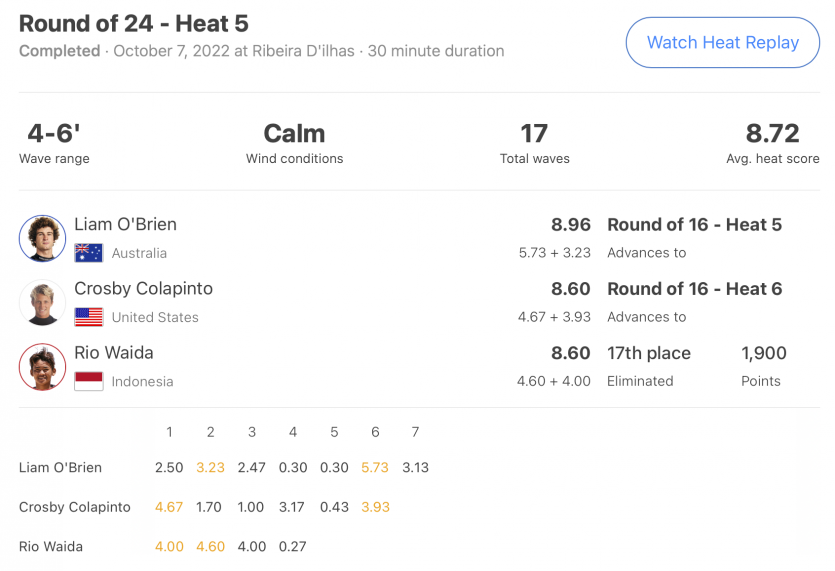
Task: Select Rio Waida's 4.60 wave score
Action: pos(210,547)
